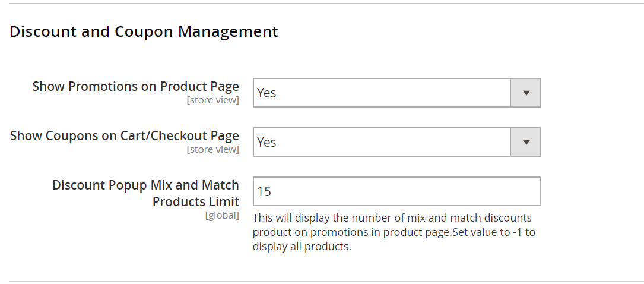
Task: Click the Yes value in Show Promotions dropdown
Action: tap(267, 93)
